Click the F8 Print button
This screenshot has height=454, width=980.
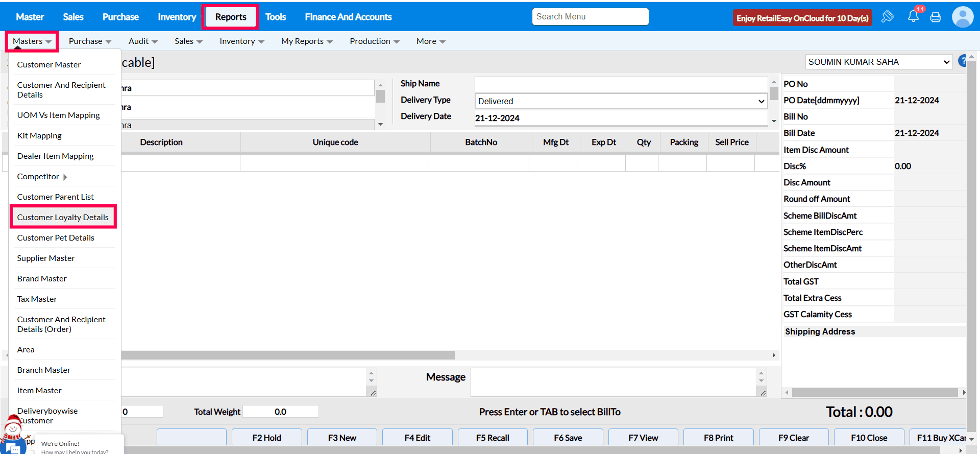pyautogui.click(x=719, y=438)
